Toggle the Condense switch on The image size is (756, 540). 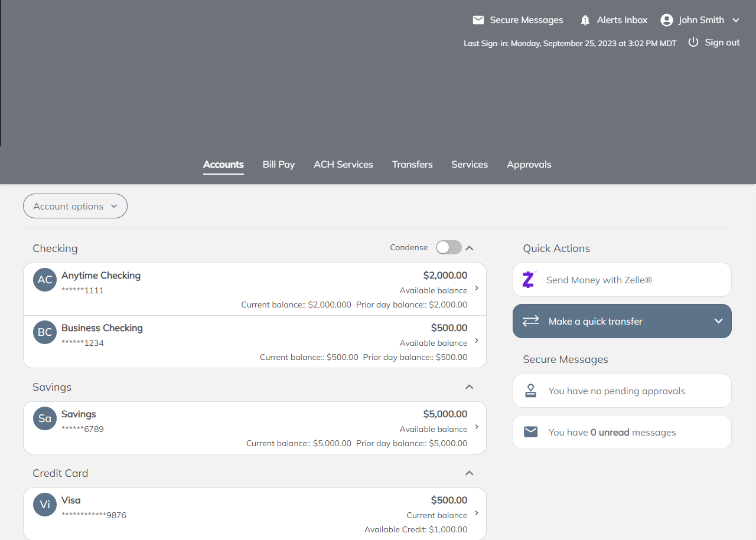[448, 248]
